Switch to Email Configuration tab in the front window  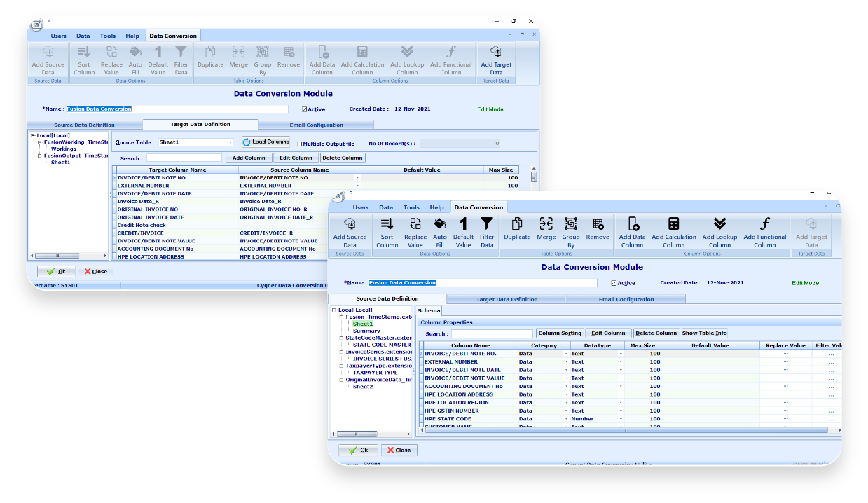click(x=626, y=299)
